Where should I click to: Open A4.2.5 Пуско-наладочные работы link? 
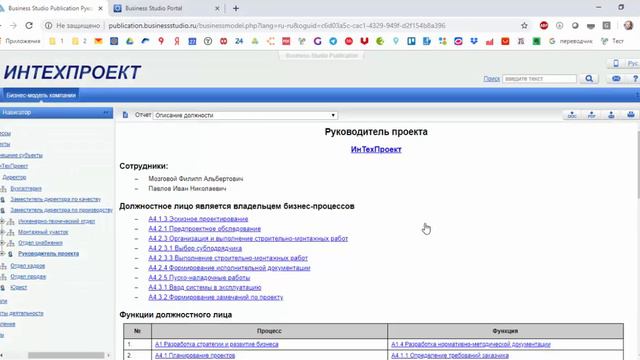199,278
